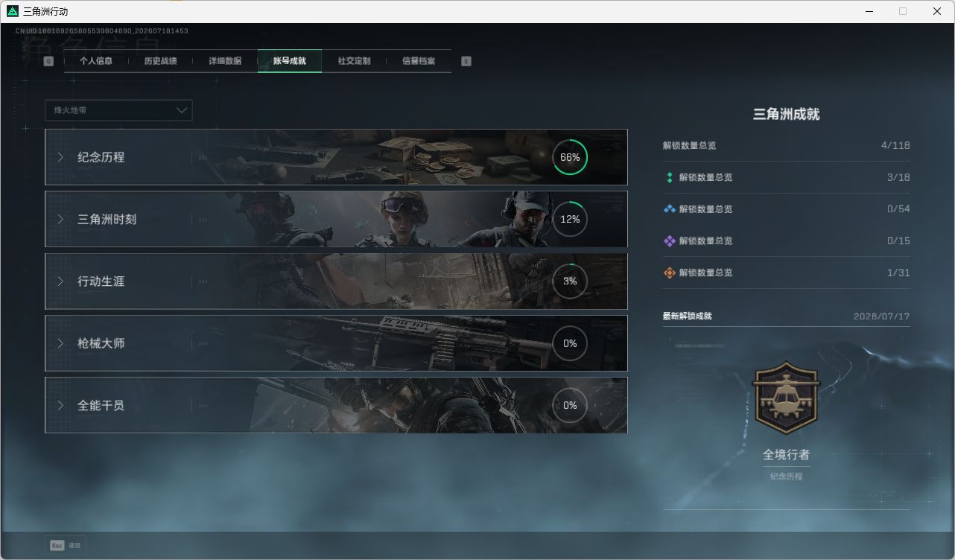The image size is (955, 560).
Task: Click the 1/31 unlock count
Action: click(x=898, y=273)
